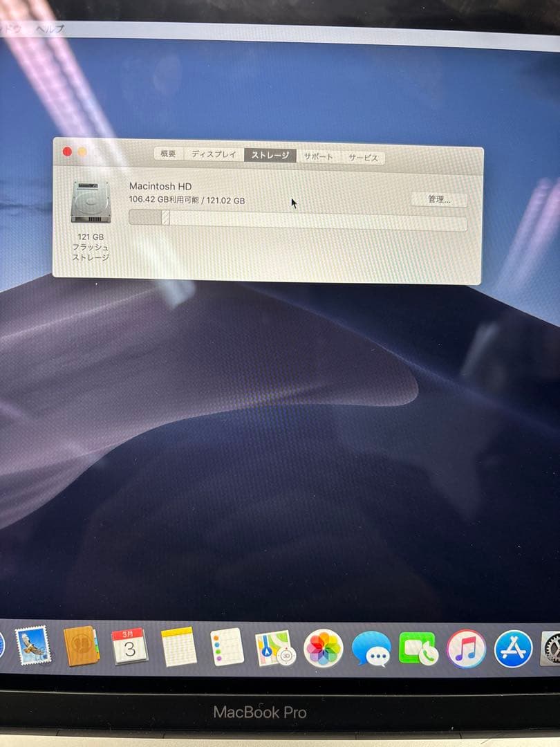Viewport: 560px width, 747px height.
Task: Open the Contacts app in the Dock
Action: (81, 646)
